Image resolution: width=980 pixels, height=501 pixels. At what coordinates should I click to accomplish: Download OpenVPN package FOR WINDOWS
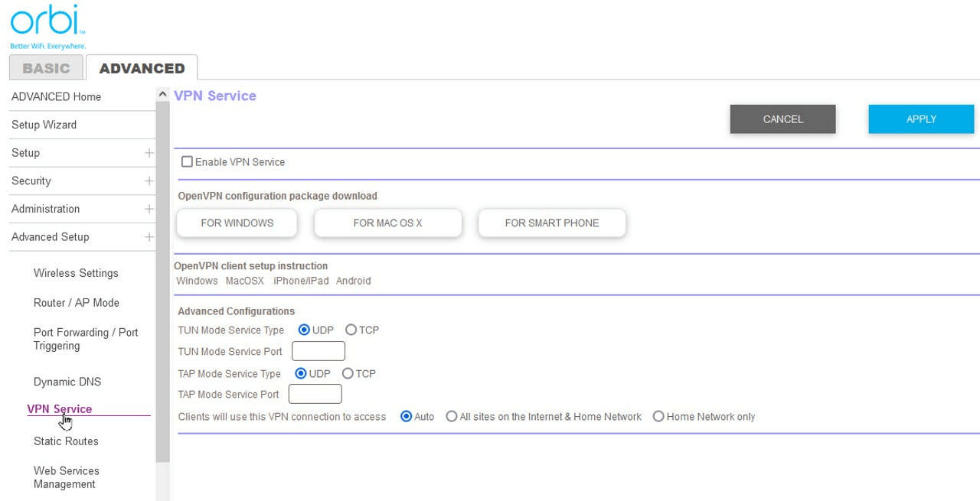pos(237,223)
